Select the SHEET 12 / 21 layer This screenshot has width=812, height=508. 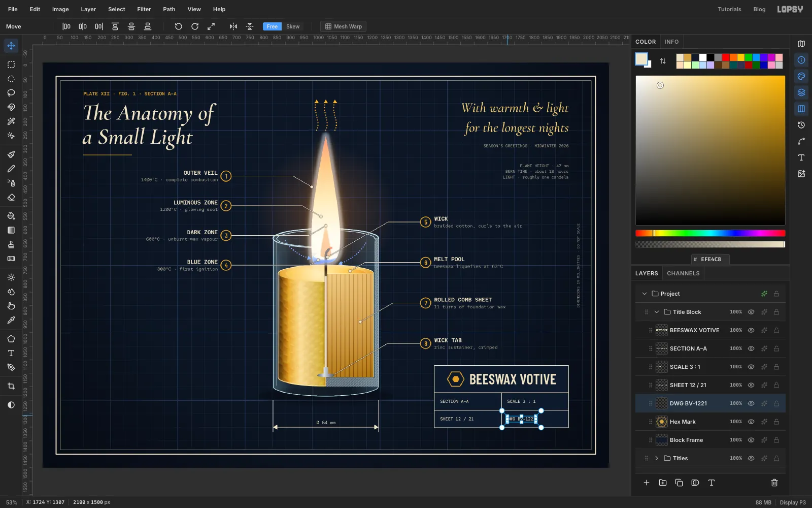710,385
